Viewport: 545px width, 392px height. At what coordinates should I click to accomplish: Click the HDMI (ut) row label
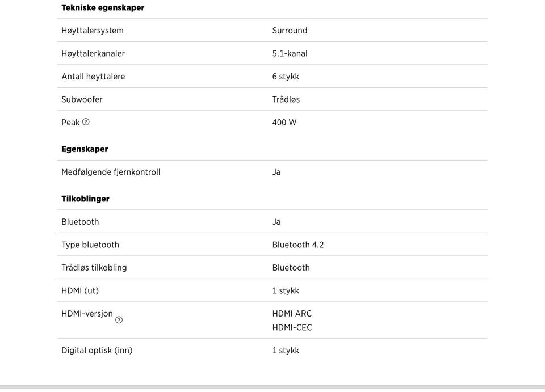[80, 290]
